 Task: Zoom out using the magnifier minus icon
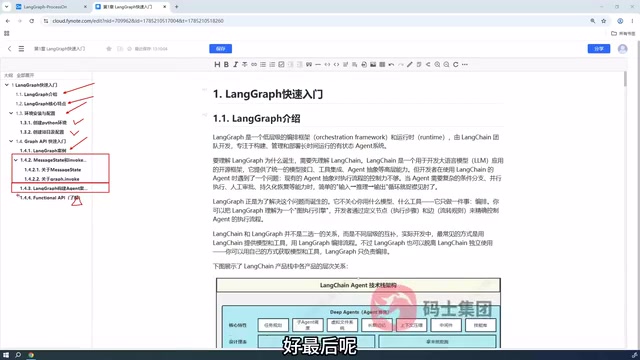447,64
